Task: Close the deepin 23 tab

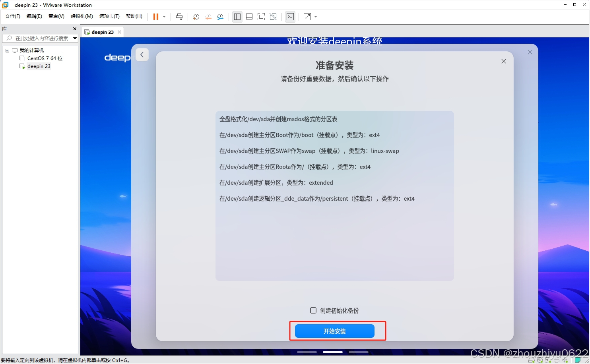Action: (x=119, y=32)
